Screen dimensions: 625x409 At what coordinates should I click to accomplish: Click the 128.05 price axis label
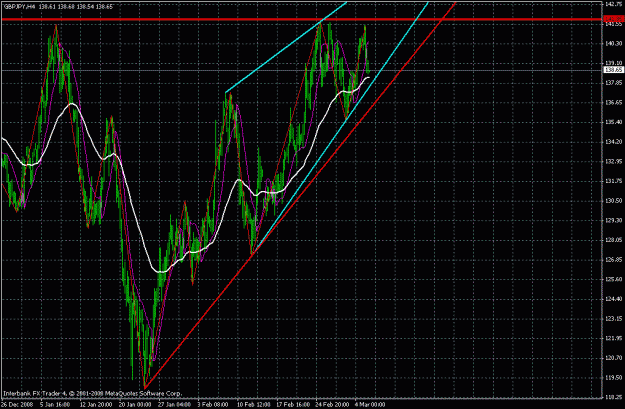point(614,240)
